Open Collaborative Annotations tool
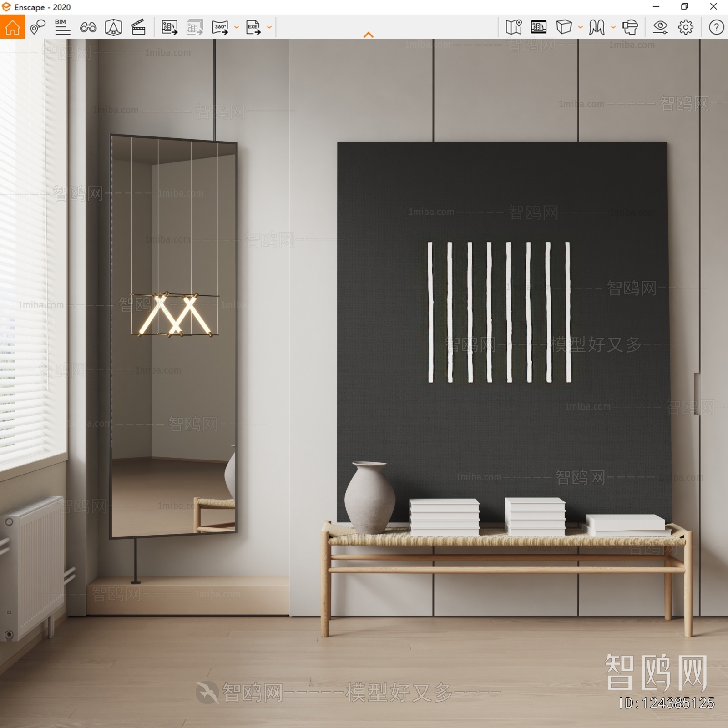This screenshot has height=728, width=728. click(38, 27)
